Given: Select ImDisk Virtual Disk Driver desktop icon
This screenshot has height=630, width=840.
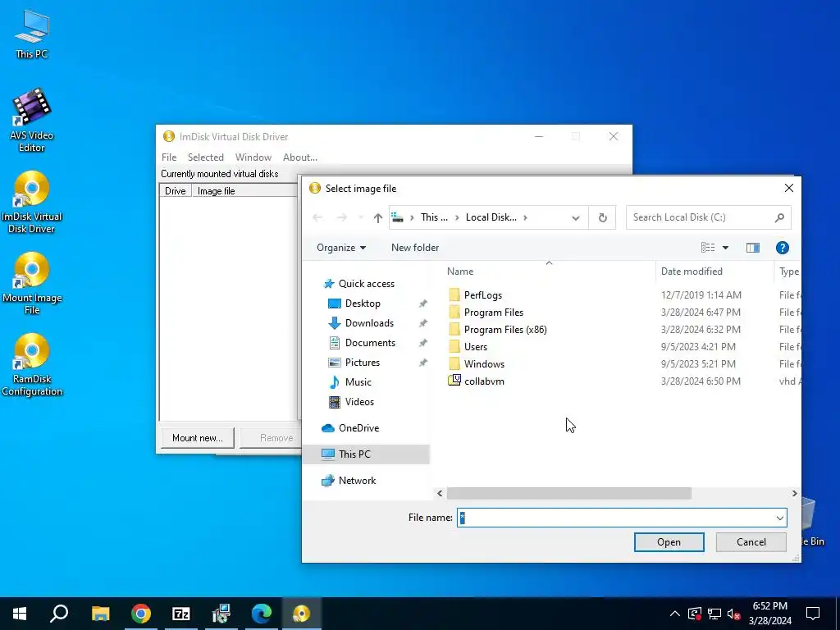Looking at the screenshot, I should (x=32, y=202).
